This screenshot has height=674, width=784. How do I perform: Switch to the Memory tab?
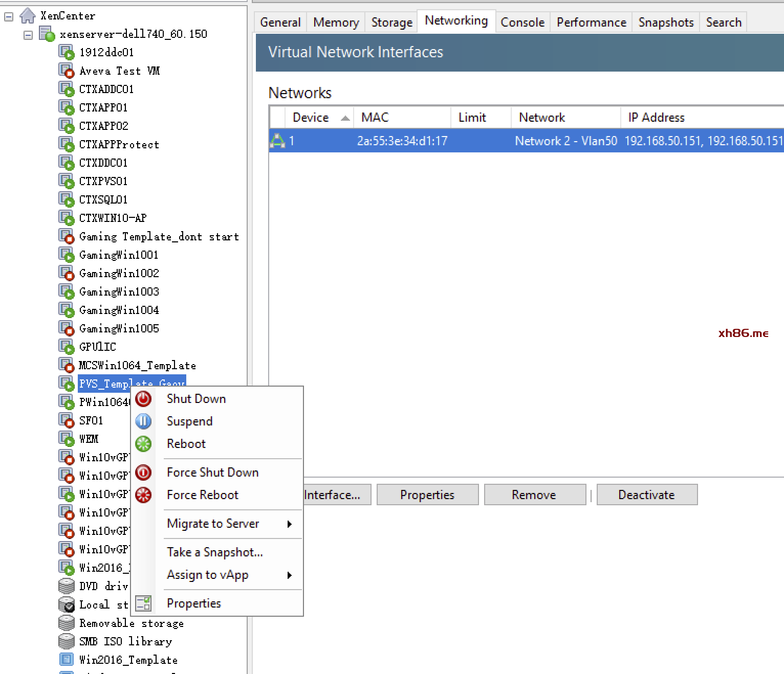click(x=336, y=23)
